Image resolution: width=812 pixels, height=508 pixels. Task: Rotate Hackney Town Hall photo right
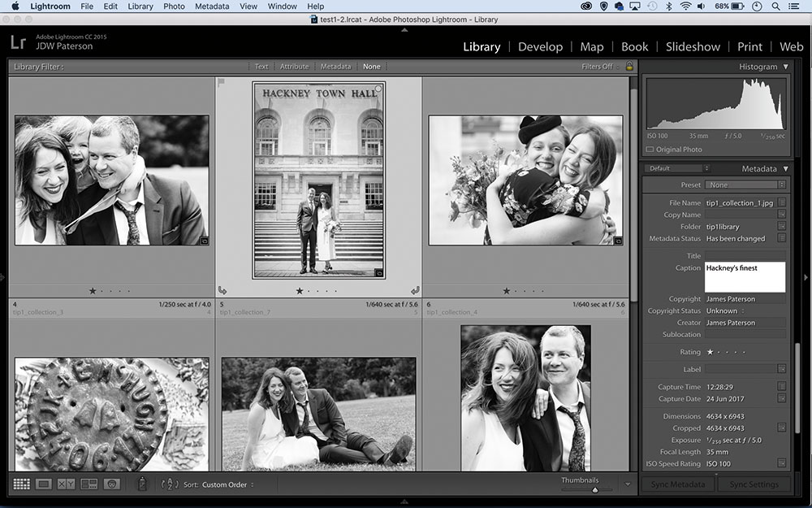point(415,291)
